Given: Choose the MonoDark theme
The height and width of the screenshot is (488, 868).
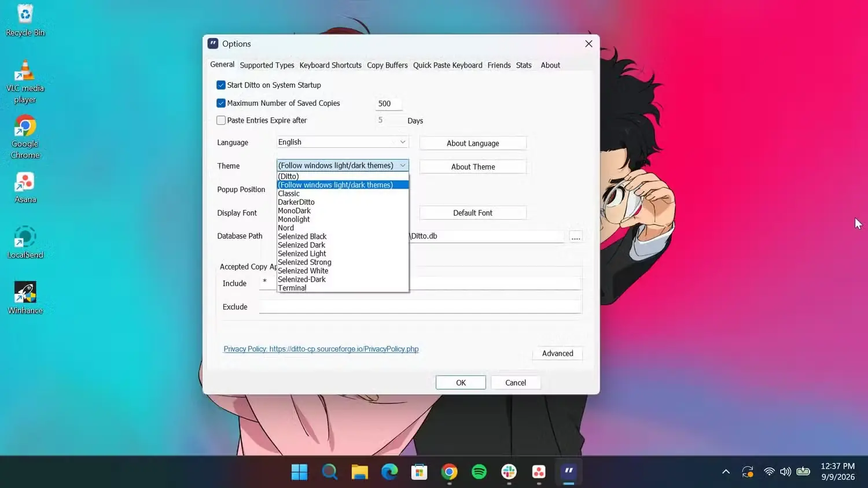Looking at the screenshot, I should [343, 210].
